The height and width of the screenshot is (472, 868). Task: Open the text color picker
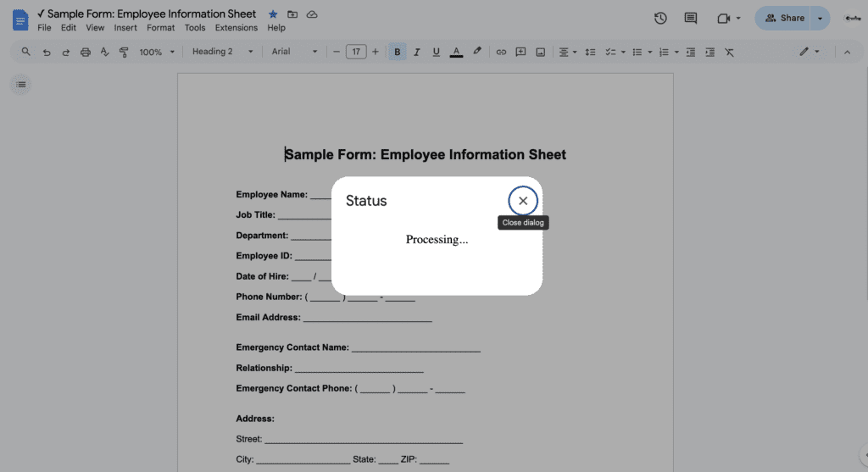click(x=456, y=52)
